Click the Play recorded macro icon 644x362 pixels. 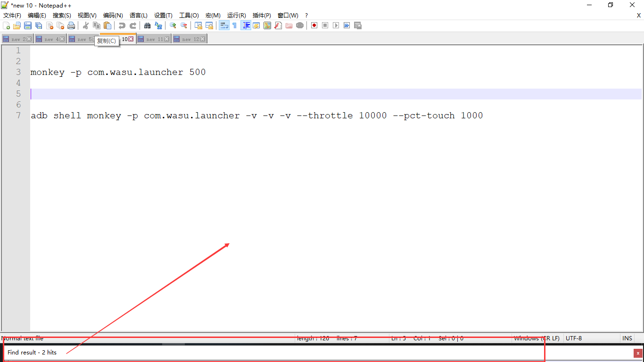336,25
